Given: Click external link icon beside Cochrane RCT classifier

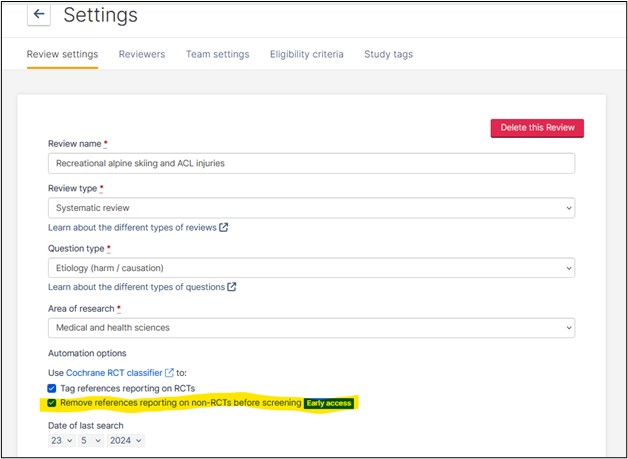Looking at the screenshot, I should point(169,372).
